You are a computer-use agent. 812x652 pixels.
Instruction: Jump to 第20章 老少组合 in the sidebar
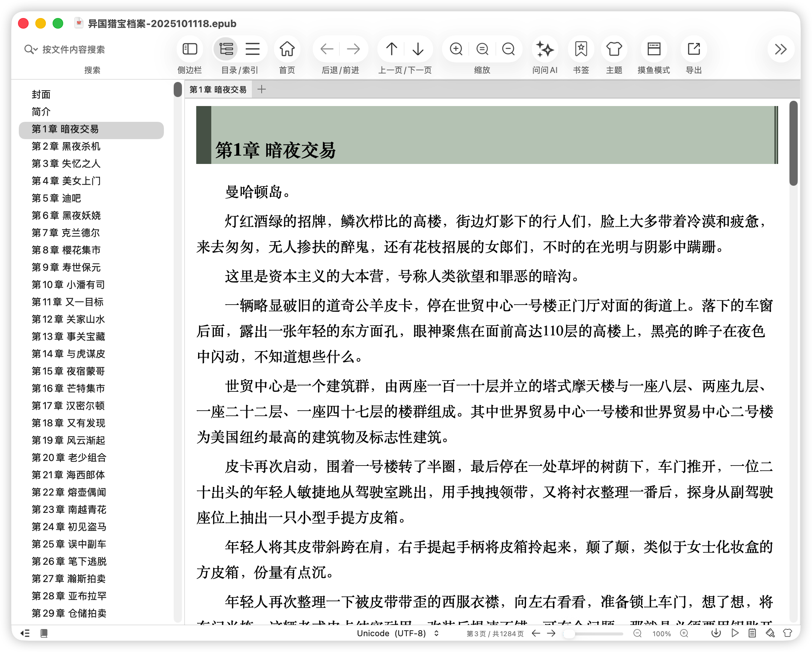[69, 458]
